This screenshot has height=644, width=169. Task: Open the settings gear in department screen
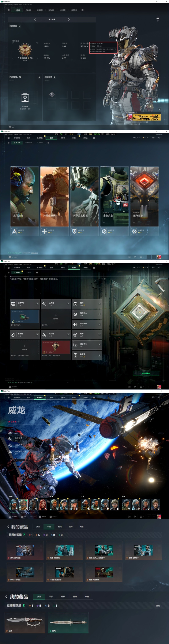coord(159,138)
